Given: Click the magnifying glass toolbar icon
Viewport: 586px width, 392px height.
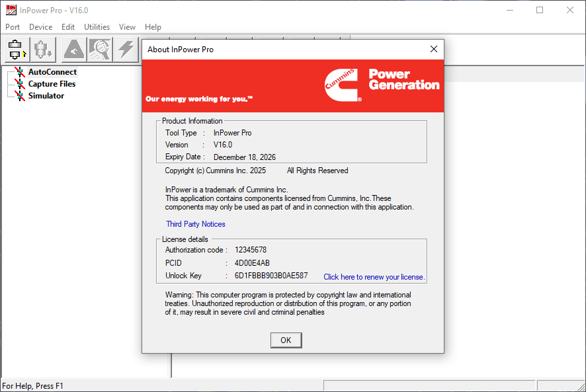Looking at the screenshot, I should click(x=100, y=50).
